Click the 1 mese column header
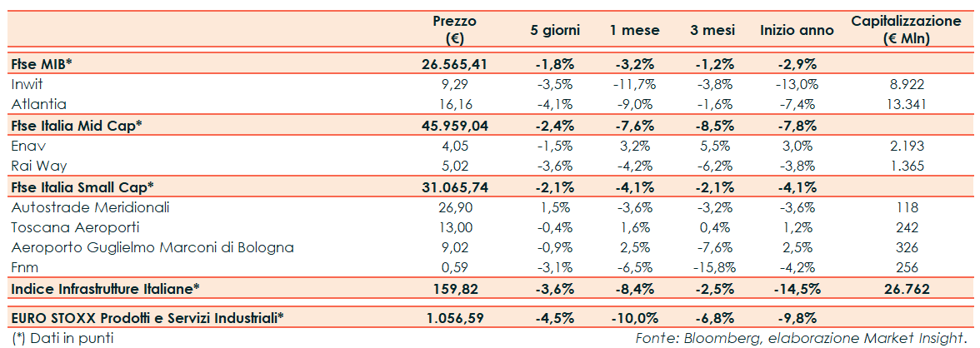Screen dimensions: 980x348 click(x=634, y=30)
